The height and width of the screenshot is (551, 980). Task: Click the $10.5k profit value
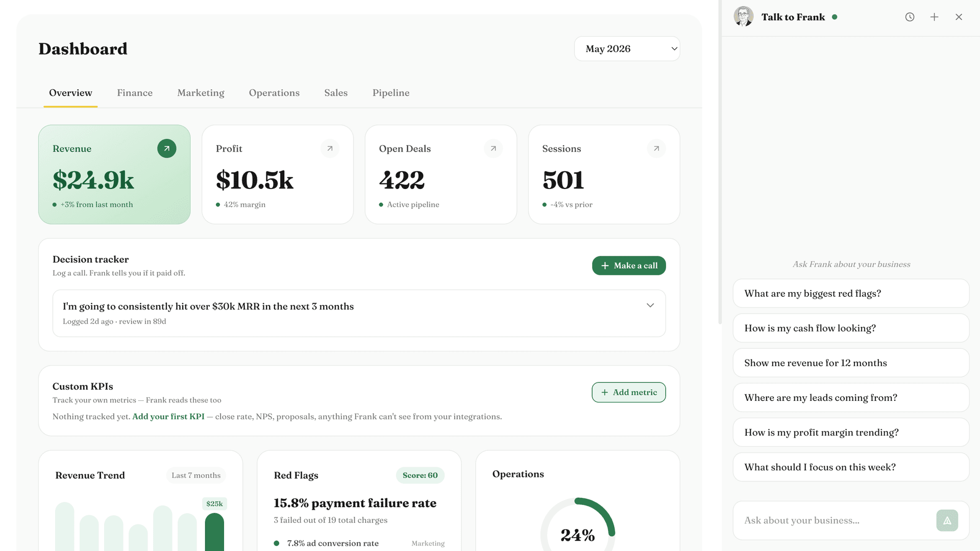pyautogui.click(x=255, y=180)
